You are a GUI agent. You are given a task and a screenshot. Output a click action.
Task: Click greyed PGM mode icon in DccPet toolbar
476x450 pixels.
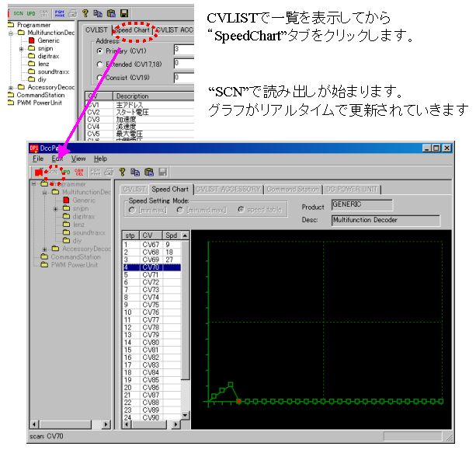95,173
